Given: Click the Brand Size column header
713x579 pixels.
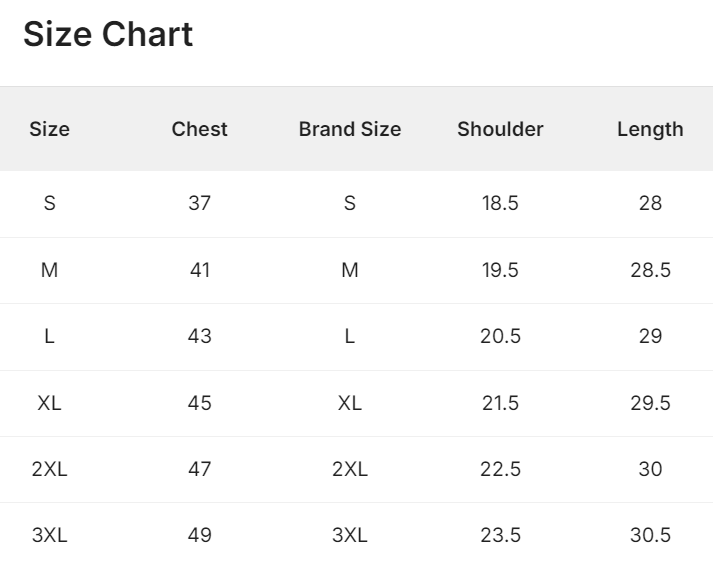Looking at the screenshot, I should (350, 129).
